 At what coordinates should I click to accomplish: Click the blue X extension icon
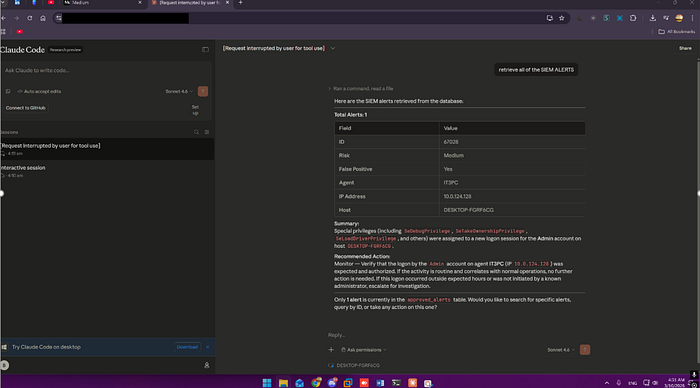coord(620,18)
